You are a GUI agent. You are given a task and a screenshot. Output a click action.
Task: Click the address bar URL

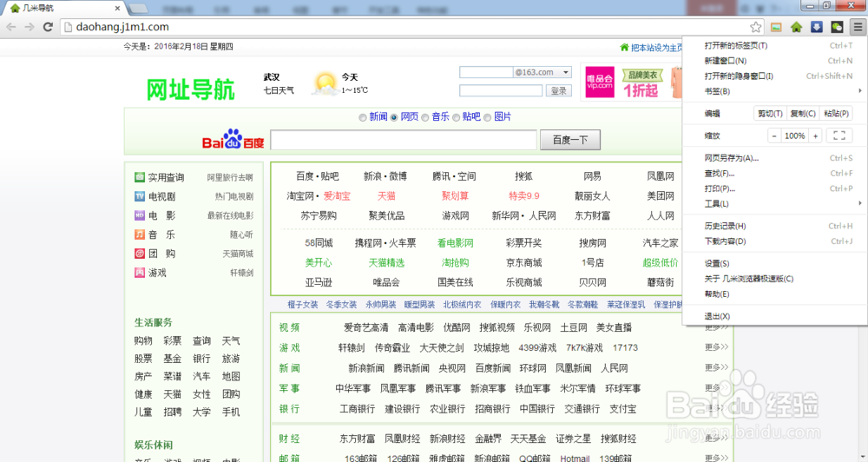[x=122, y=27]
